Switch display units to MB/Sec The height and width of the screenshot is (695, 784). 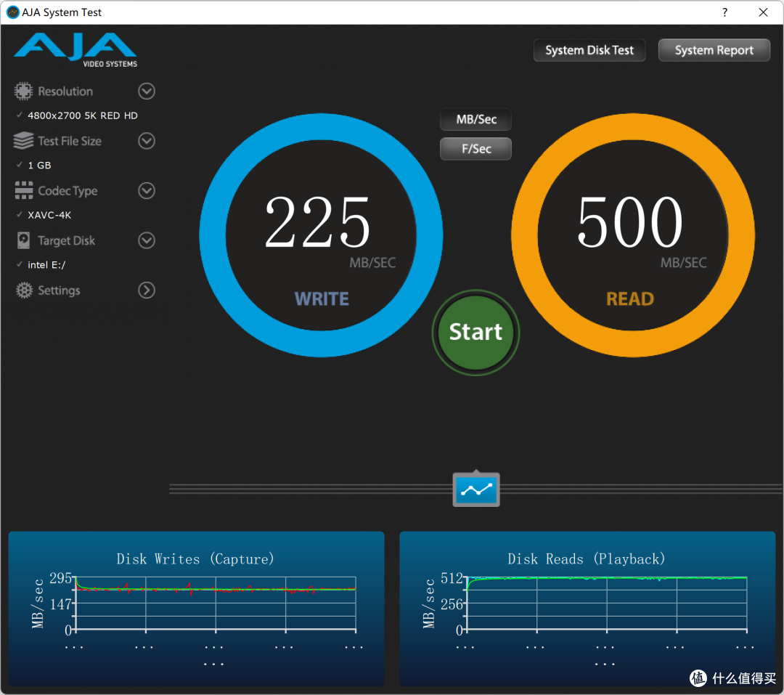(x=476, y=120)
